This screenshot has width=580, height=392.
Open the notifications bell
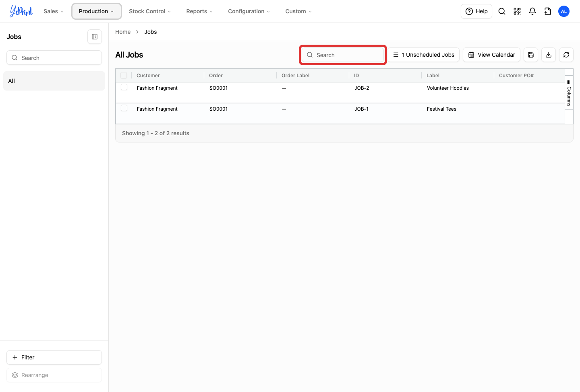pos(532,11)
